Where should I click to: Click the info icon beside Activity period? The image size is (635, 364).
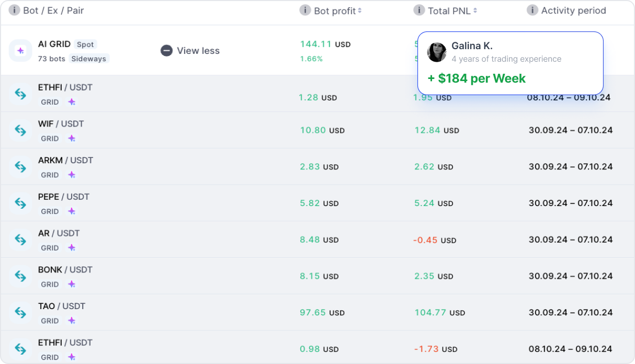[532, 10]
